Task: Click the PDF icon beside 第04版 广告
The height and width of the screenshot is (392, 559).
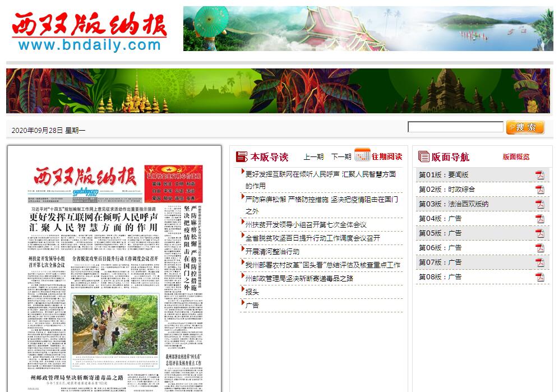Action: click(x=539, y=219)
